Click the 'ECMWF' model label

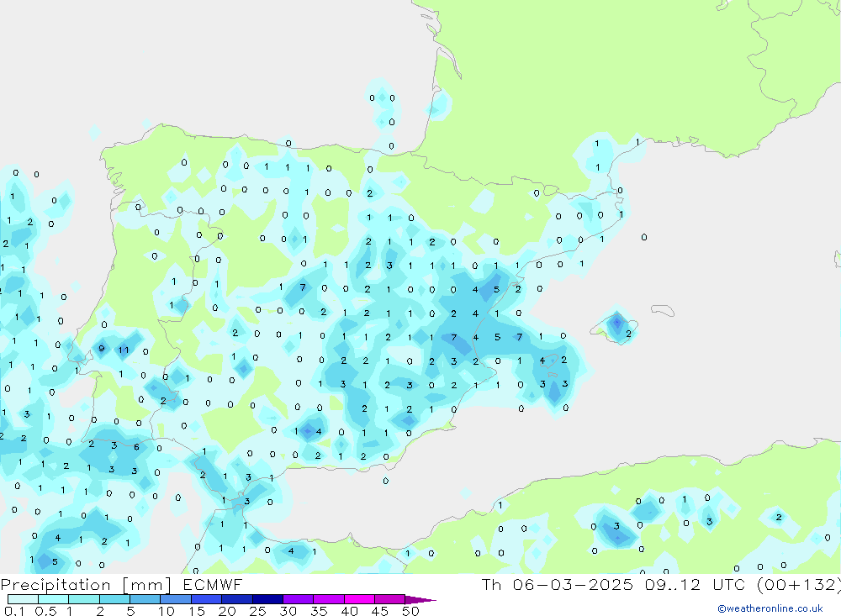pyautogui.click(x=213, y=584)
